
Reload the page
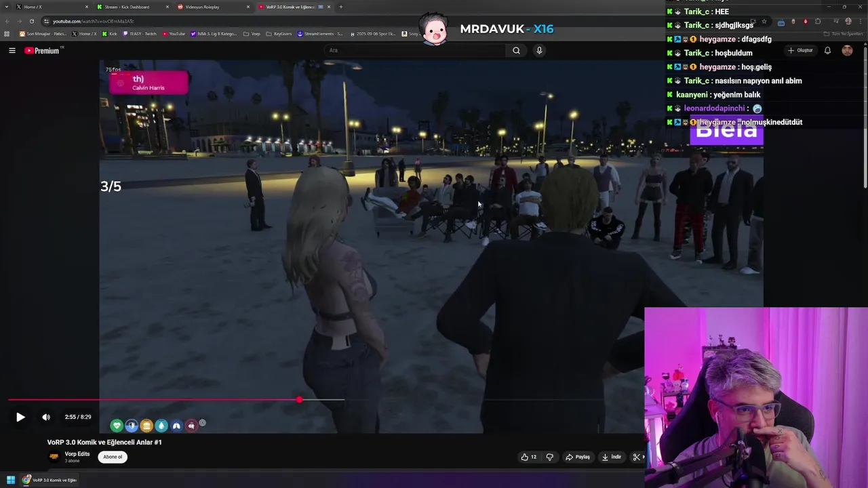31,21
